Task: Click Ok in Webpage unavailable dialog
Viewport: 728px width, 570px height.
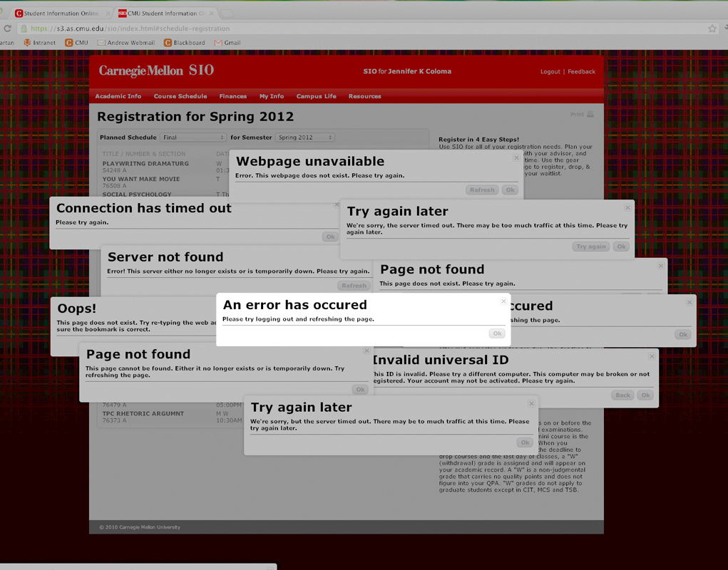Action: tap(510, 190)
